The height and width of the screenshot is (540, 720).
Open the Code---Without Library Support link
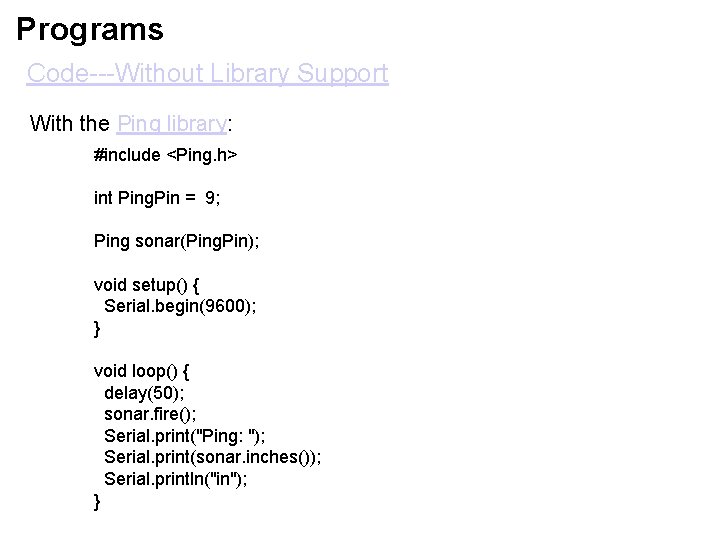coord(208,73)
